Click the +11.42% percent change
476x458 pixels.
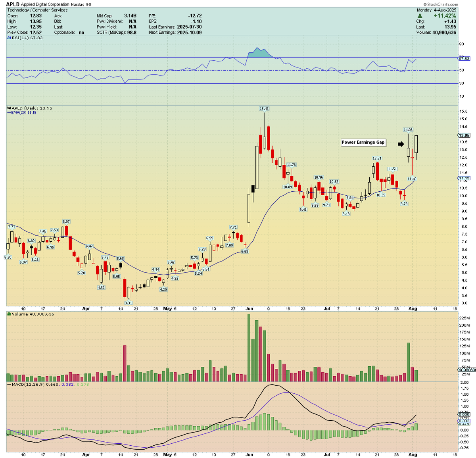pyautogui.click(x=445, y=16)
